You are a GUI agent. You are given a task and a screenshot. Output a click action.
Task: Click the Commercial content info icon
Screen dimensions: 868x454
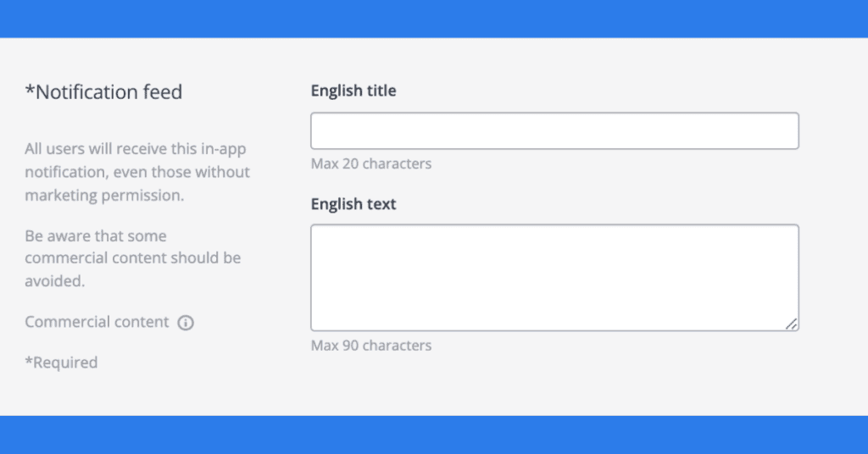186,323
